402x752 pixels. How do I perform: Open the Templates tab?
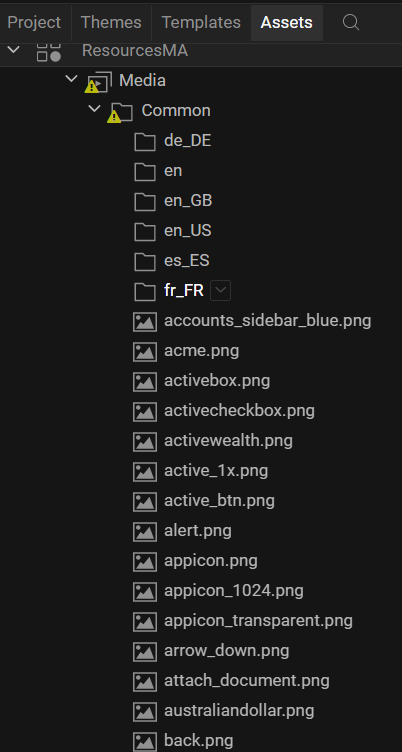coord(201,22)
